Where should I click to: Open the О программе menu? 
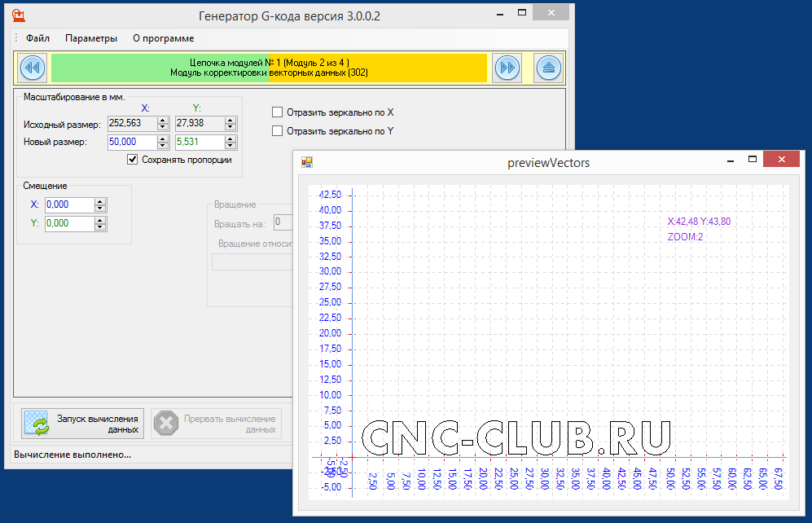pyautogui.click(x=163, y=38)
